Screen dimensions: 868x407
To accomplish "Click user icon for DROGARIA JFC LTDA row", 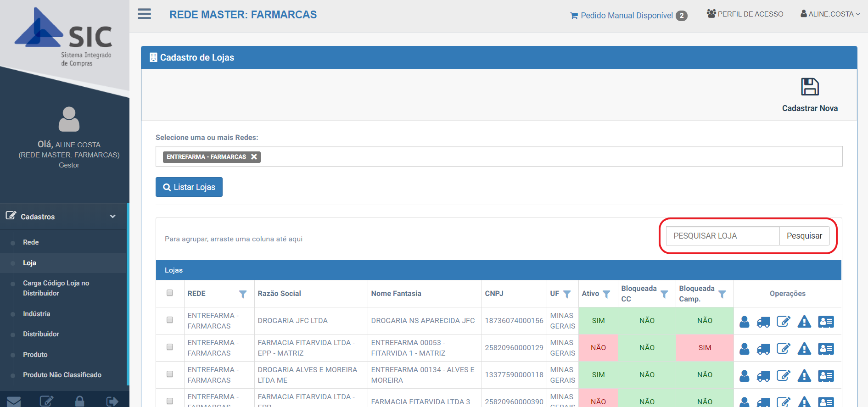I will pos(744,322).
